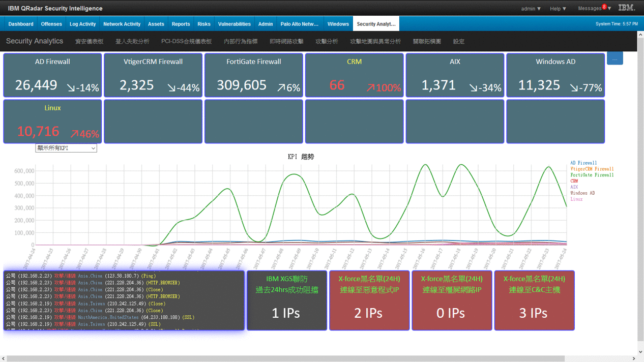Select the Windows tab
Viewport: 644px width, 362px height.
pos(338,24)
